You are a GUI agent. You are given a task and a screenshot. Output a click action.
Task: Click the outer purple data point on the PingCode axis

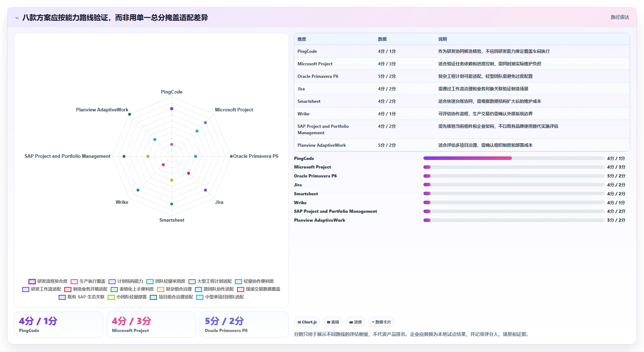[x=172, y=109]
